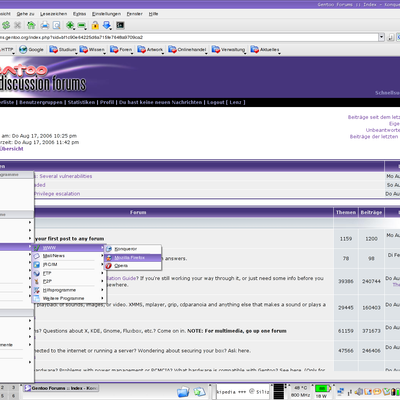Expand the Studium bookmark folder
The width and height of the screenshot is (400, 400).
63,50
